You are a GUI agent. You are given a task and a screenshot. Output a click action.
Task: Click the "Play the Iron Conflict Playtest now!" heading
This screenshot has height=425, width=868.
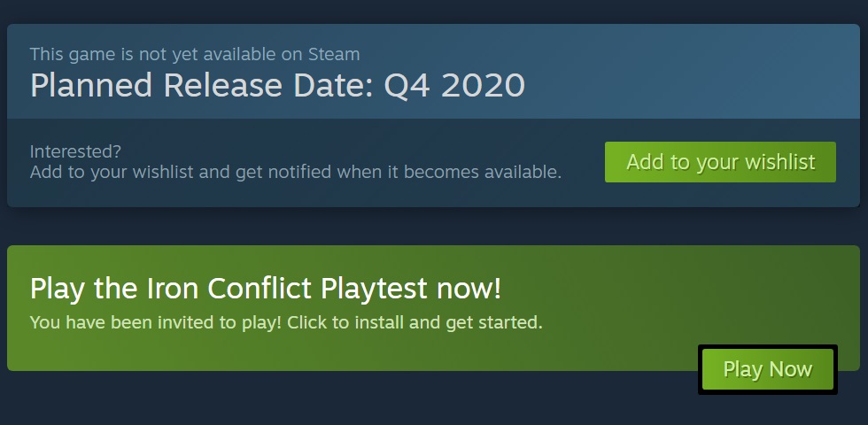tap(266, 288)
